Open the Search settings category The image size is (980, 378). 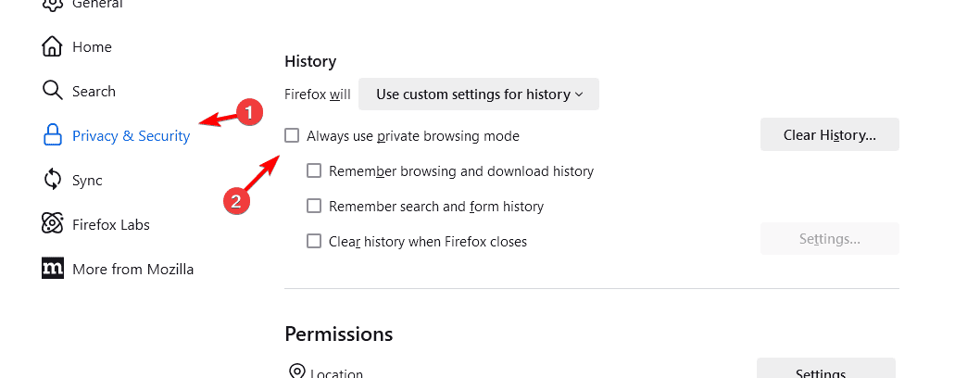pyautogui.click(x=94, y=91)
